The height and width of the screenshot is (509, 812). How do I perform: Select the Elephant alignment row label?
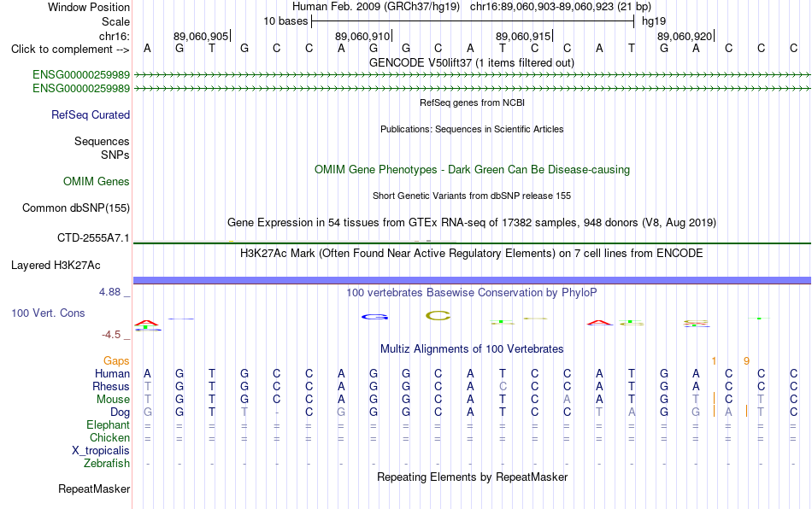tap(108, 424)
